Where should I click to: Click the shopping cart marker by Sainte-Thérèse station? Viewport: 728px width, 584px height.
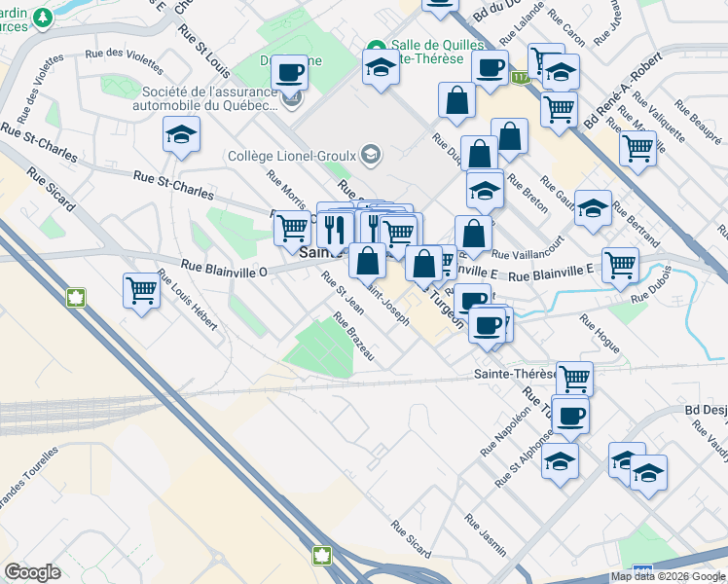pos(575,379)
